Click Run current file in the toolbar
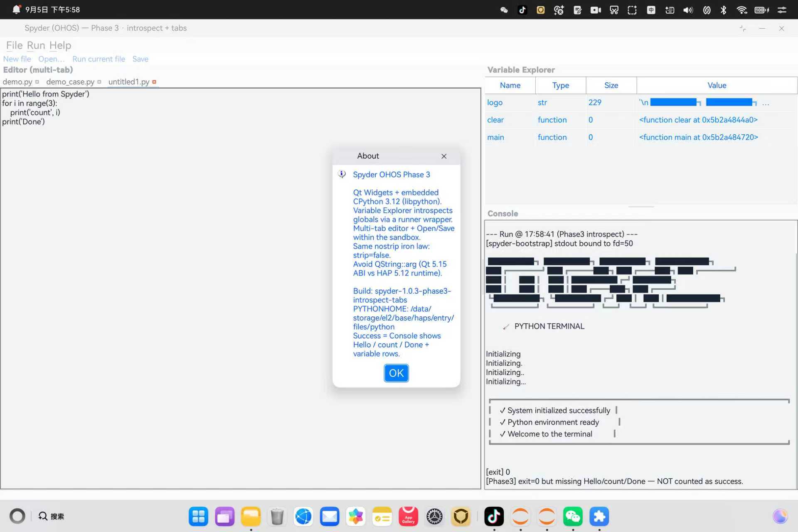This screenshot has width=798, height=532. (x=99, y=59)
